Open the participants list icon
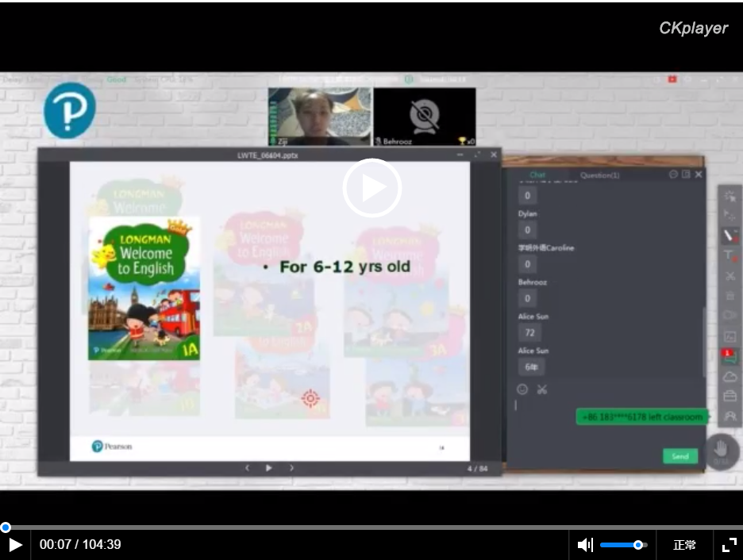Screen dimensions: 743x560 tap(730, 416)
